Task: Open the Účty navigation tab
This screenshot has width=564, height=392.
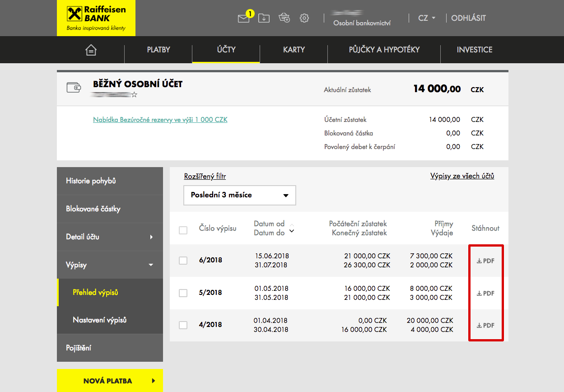Action: 226,50
